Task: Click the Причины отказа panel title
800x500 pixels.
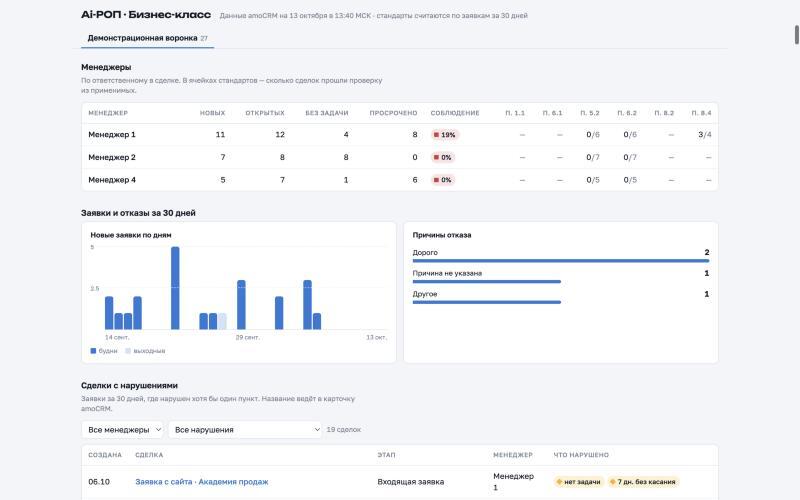Action: tap(442, 235)
